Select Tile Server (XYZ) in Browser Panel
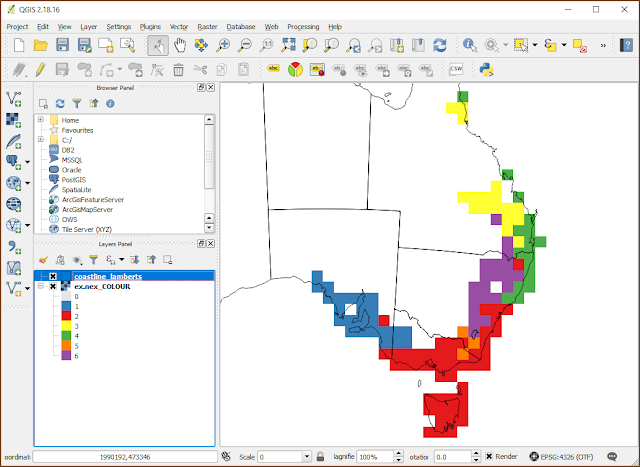This screenshot has height=467, width=640. 87,229
